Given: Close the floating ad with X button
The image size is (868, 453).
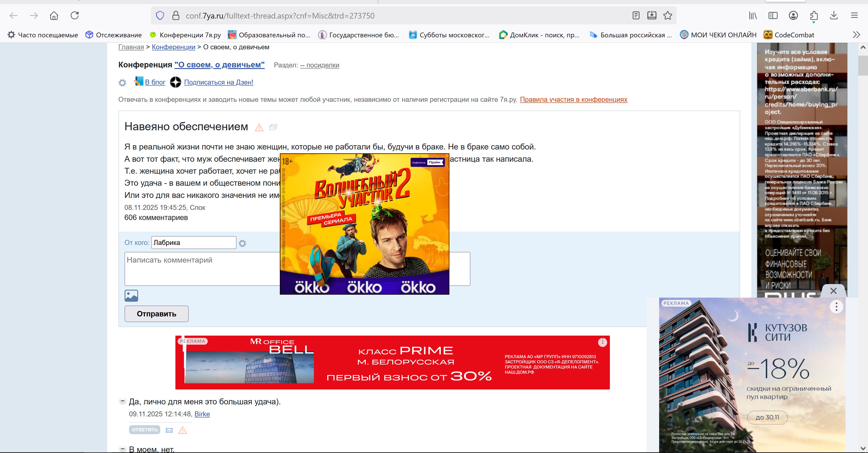Looking at the screenshot, I should coord(833,291).
